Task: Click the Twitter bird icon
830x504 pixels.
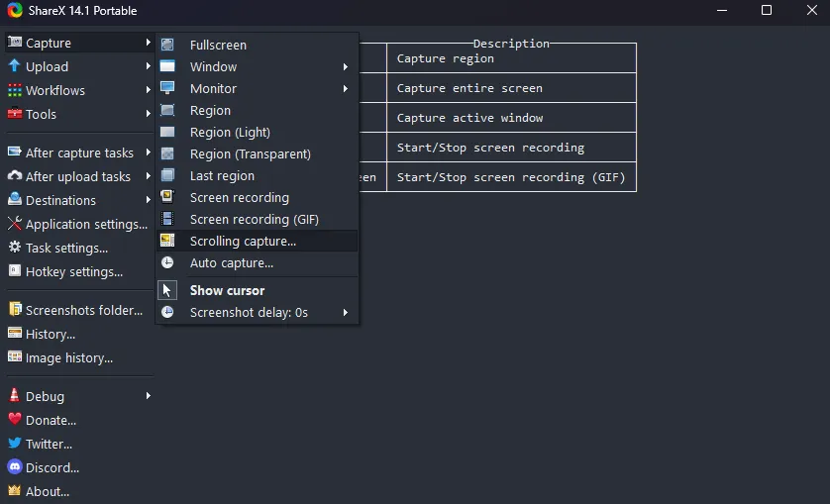Action: [x=15, y=444]
